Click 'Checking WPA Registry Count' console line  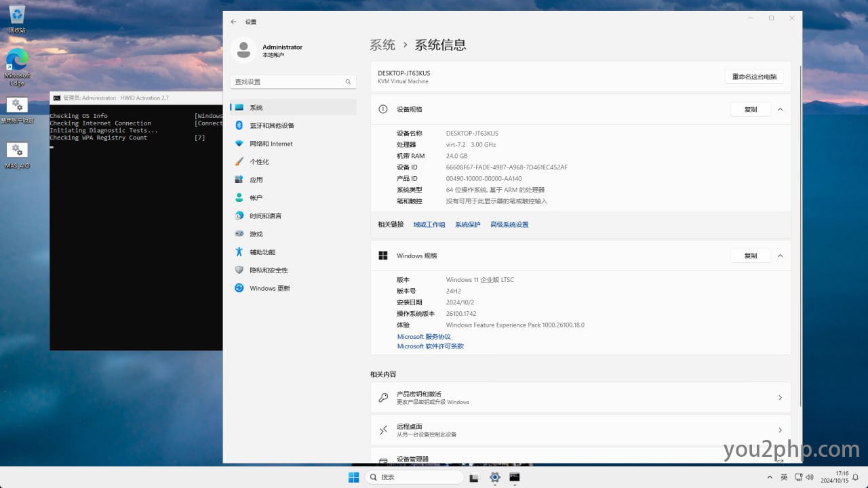tap(98, 138)
